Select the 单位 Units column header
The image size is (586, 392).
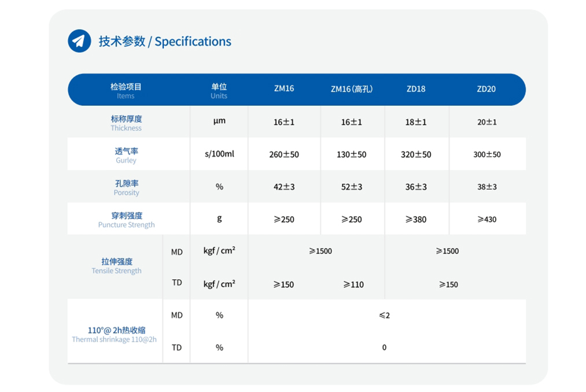point(219,90)
